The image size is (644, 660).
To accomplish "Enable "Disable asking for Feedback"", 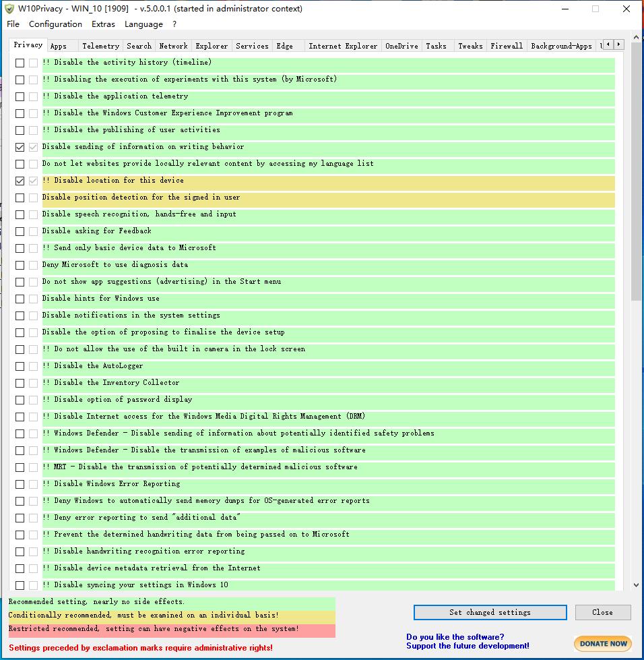I will click(x=19, y=231).
